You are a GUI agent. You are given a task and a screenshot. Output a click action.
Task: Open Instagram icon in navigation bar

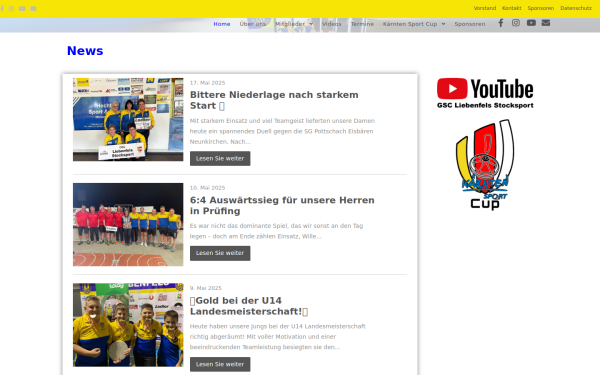[516, 23]
